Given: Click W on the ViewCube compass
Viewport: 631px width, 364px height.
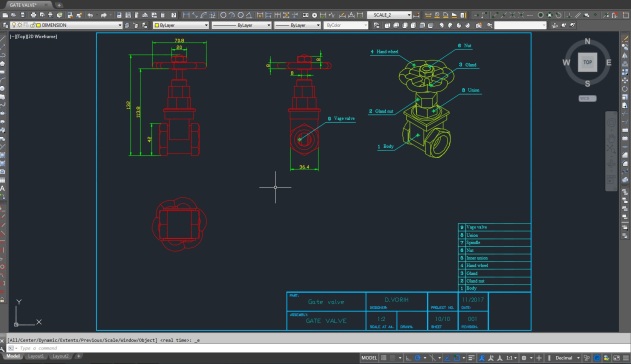Looking at the screenshot, I should coord(566,62).
